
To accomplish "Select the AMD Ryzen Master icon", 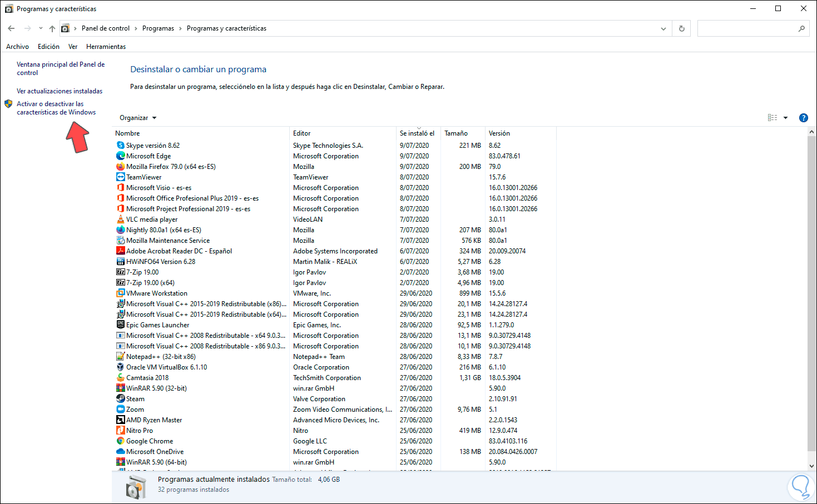I will 121,420.
